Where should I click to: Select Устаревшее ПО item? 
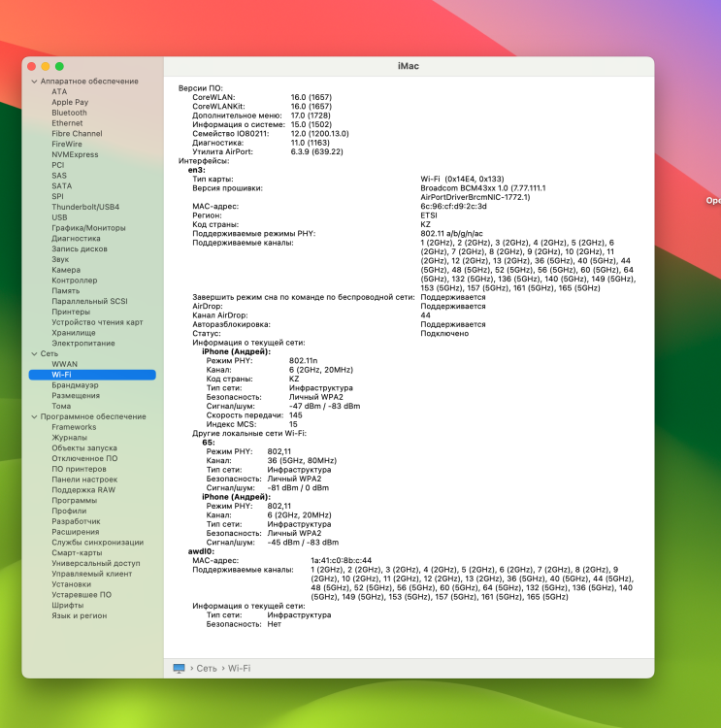(x=82, y=595)
